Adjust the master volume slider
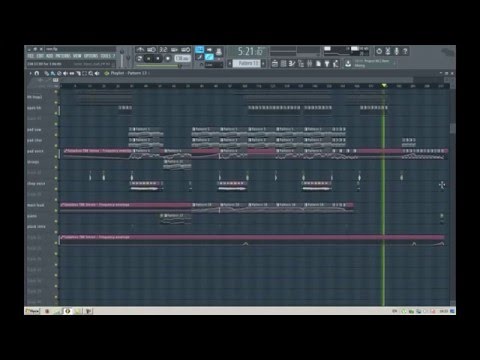Screen dimensions: 480x360 [x=122, y=58]
